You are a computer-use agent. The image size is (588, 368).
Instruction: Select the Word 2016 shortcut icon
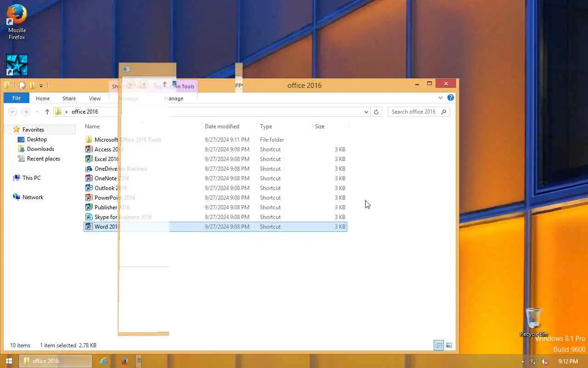click(x=89, y=227)
